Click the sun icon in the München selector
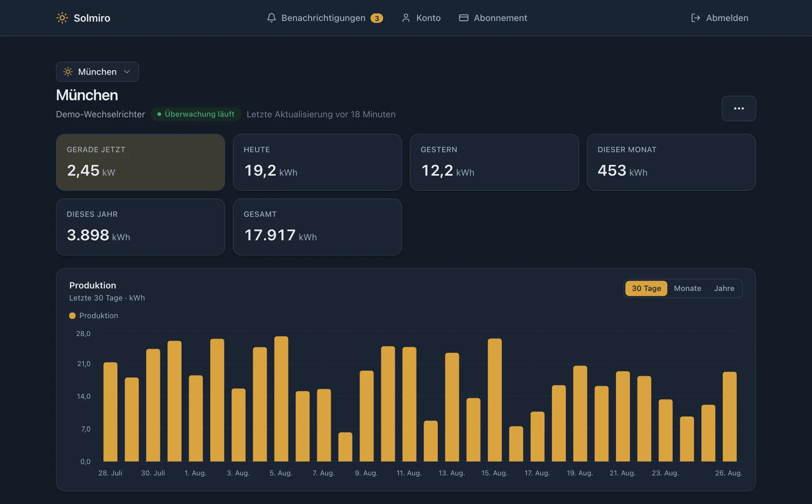 click(x=68, y=72)
